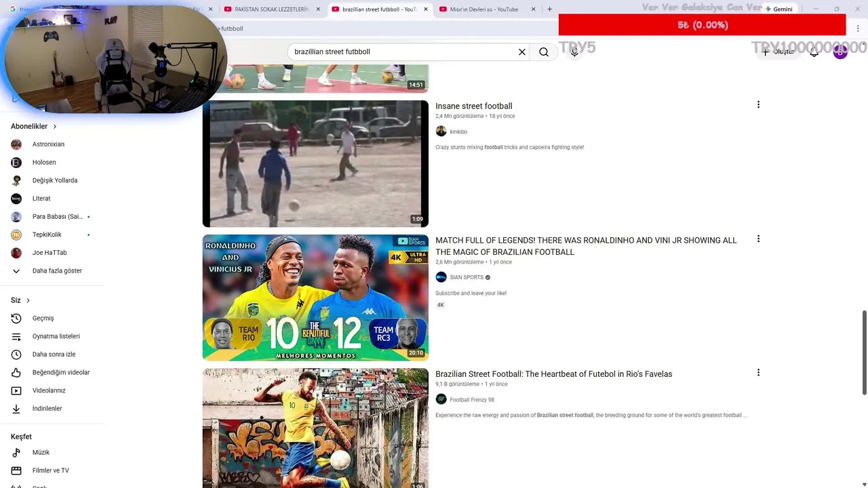
Task: Play the Ronaldinho and Vinicius Jr thumbnail
Action: coord(315,298)
